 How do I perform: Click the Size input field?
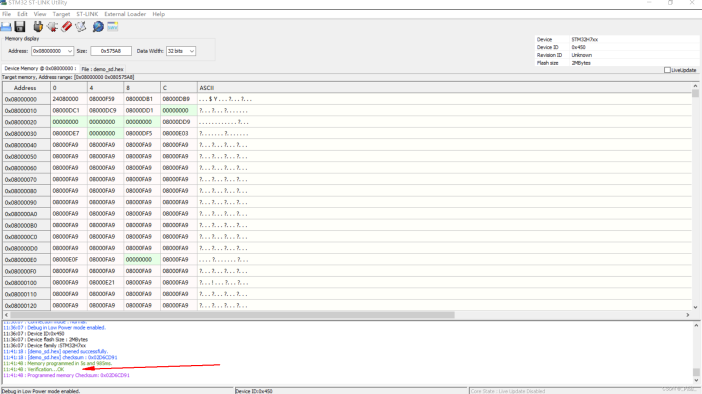pos(111,51)
